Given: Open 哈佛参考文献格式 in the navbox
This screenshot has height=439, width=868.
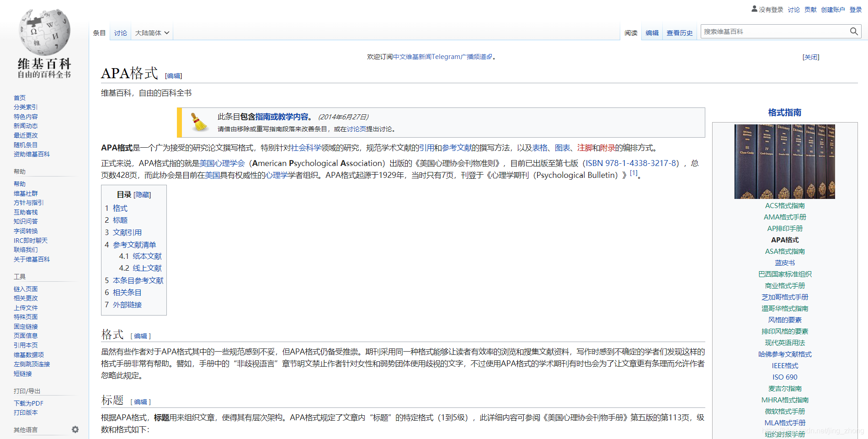Looking at the screenshot, I should (x=785, y=354).
